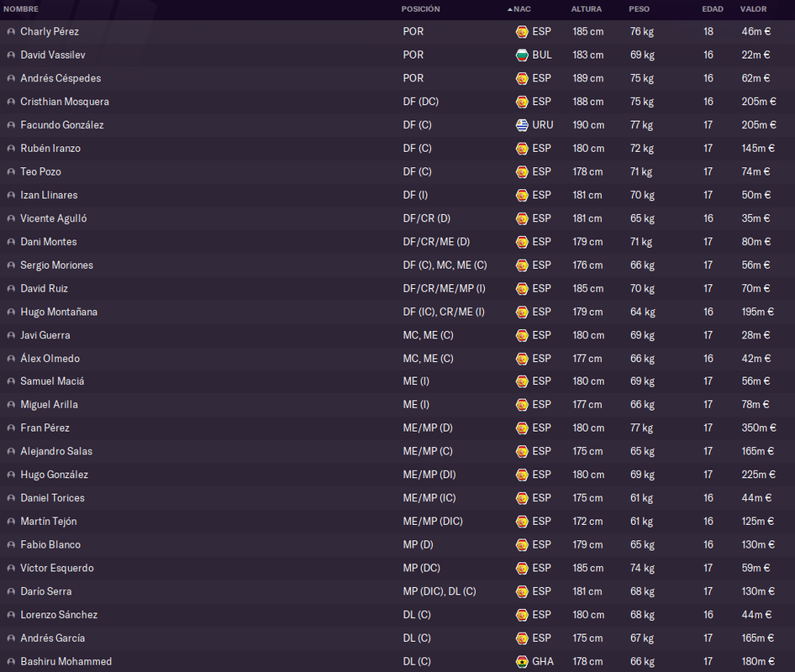This screenshot has width=795, height=672.
Task: Select the Lorenzo Sánchez player name
Action: (x=59, y=615)
